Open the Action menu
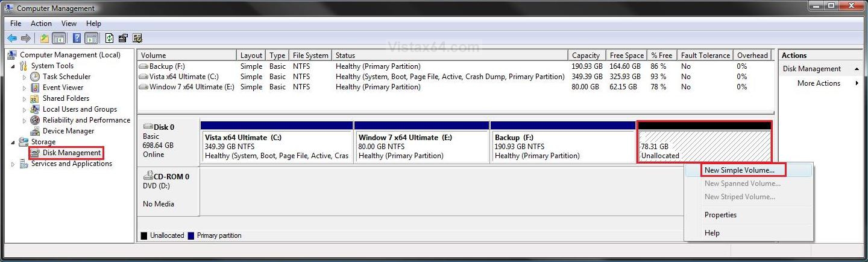Image resolution: width=868 pixels, height=262 pixels. (x=41, y=24)
